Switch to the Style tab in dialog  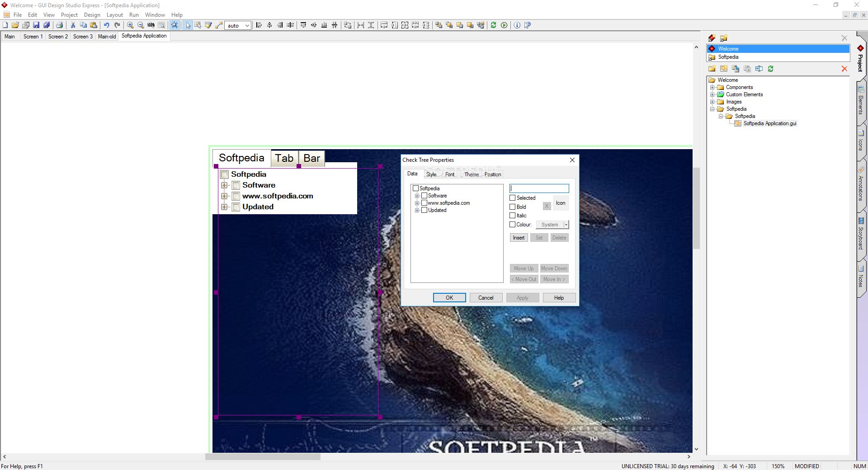click(x=431, y=174)
